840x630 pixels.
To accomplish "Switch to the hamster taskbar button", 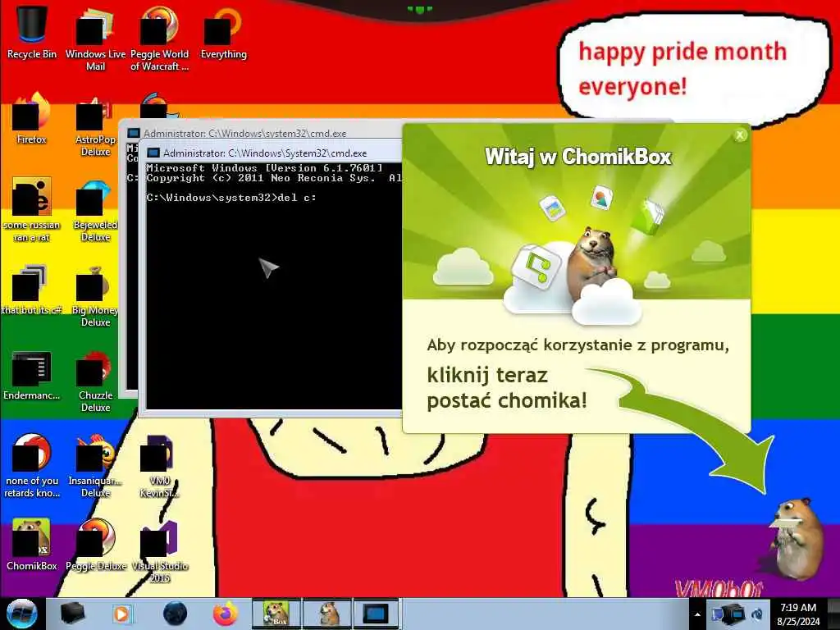I will tap(328, 614).
